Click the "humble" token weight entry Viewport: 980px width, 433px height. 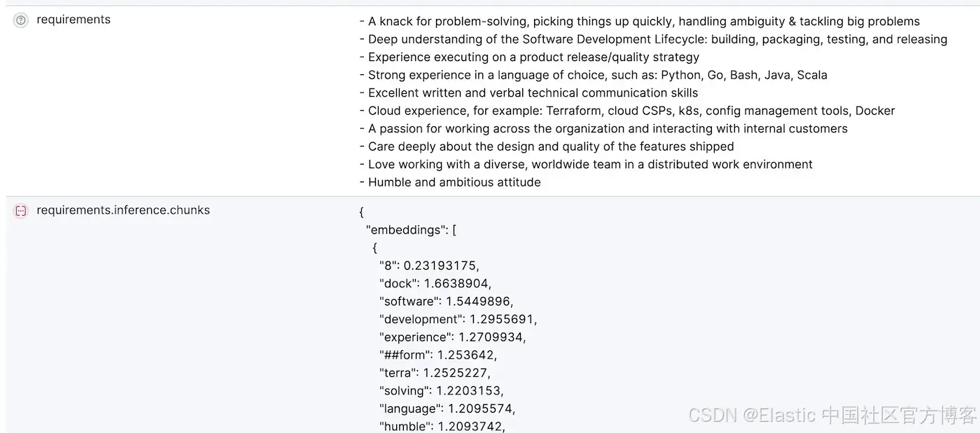pos(442,426)
